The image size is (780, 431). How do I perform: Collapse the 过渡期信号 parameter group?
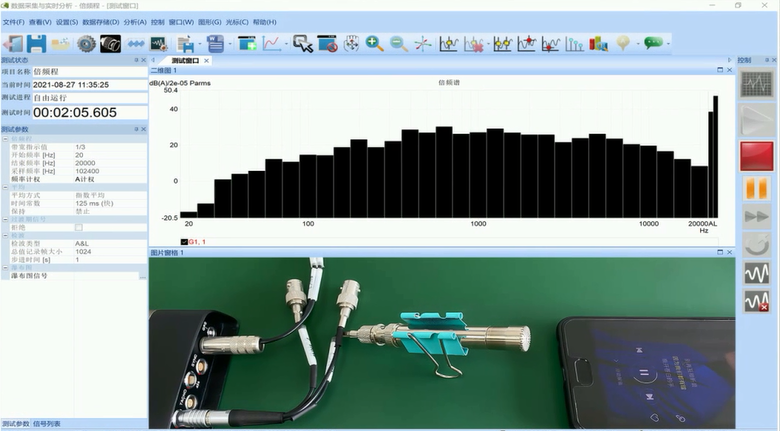pyautogui.click(x=5, y=219)
